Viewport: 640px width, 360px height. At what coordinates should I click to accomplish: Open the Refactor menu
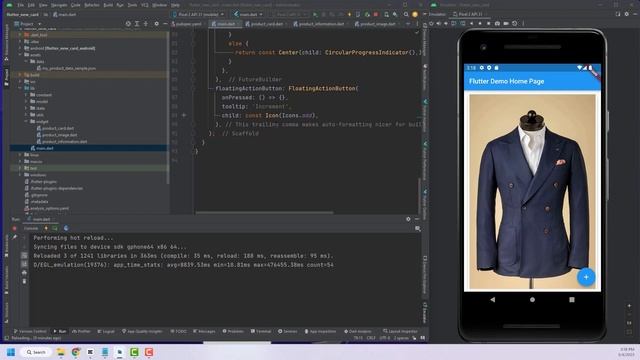(91, 5)
